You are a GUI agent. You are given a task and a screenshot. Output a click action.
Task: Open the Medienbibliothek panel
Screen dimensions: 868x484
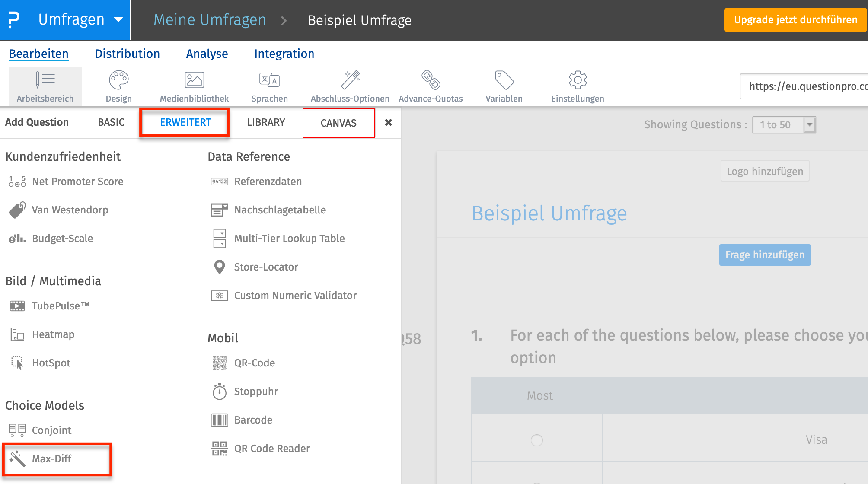194,86
